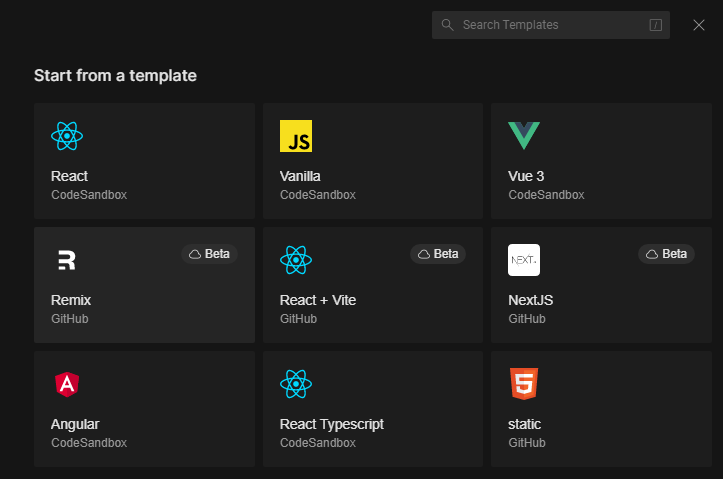This screenshot has width=723, height=479.
Task: Click CodeSandbox label under React Typescript
Action: (318, 443)
